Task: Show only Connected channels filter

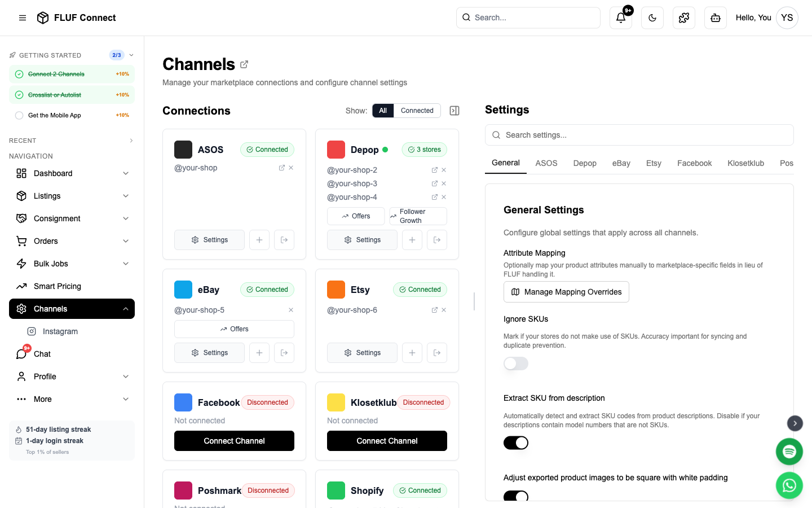Action: (x=417, y=111)
